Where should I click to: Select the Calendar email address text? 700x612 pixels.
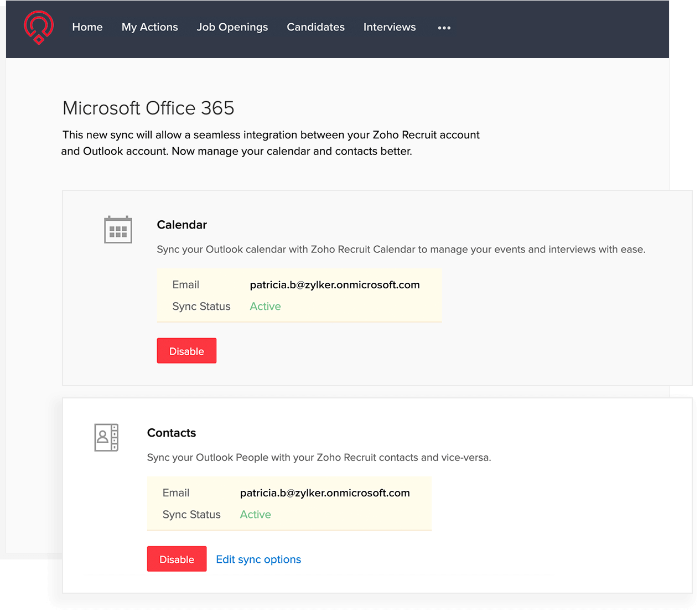pyautogui.click(x=335, y=285)
